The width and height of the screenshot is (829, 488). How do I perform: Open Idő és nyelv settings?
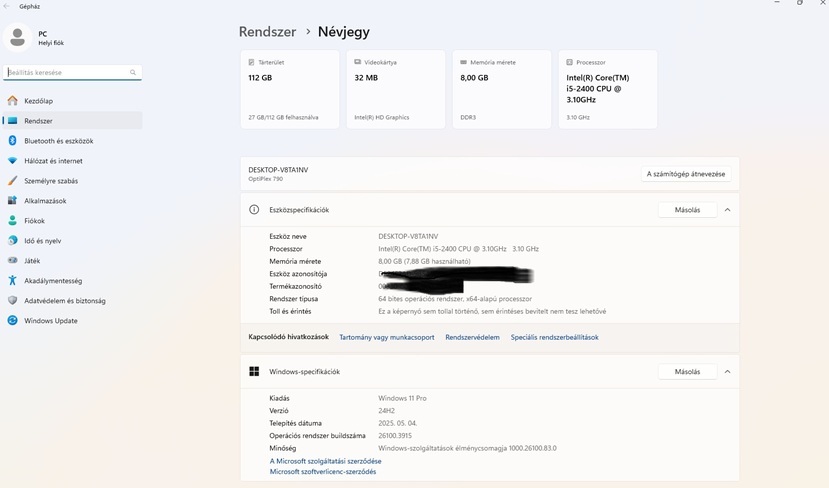[x=72, y=241]
